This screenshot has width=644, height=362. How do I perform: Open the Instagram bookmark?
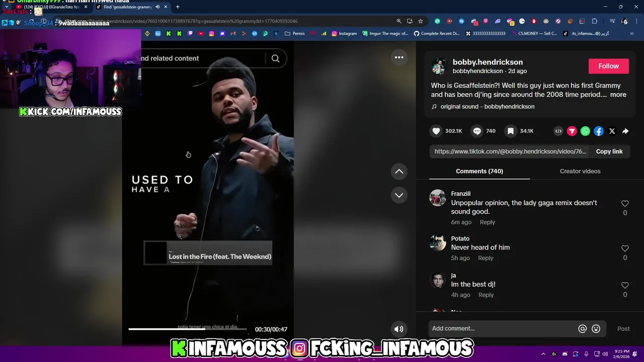pos(344,34)
